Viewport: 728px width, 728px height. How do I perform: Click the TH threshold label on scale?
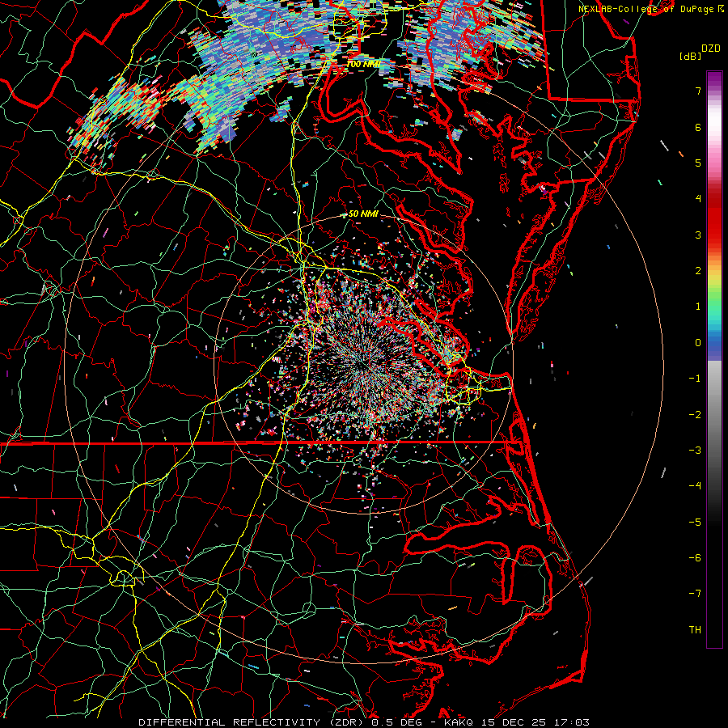click(x=695, y=630)
